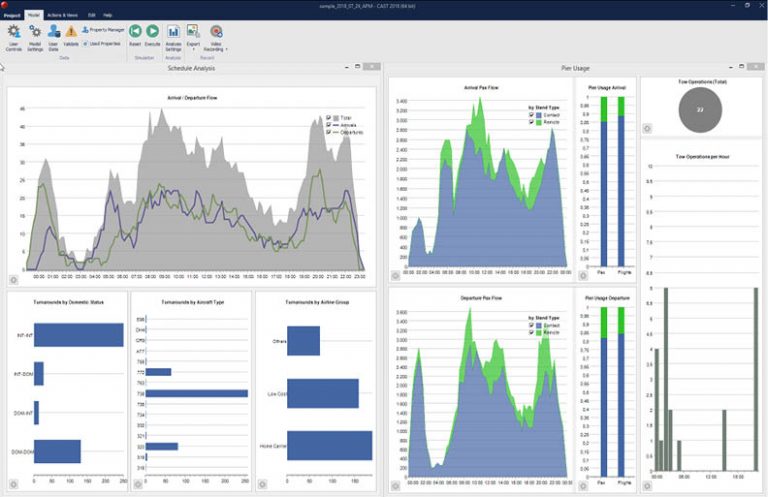The width and height of the screenshot is (768, 497).
Task: Click the User Data icon
Action: (x=53, y=36)
